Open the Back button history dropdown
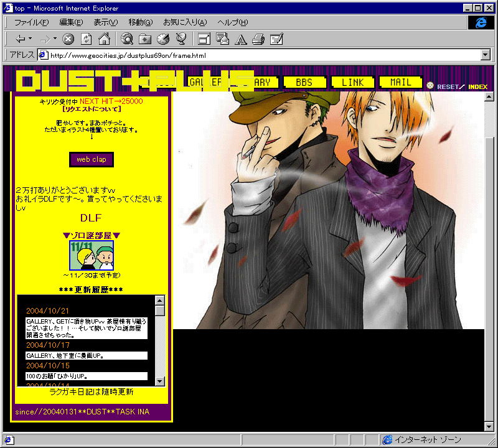Screen dimensions: 498x448 click(x=30, y=39)
